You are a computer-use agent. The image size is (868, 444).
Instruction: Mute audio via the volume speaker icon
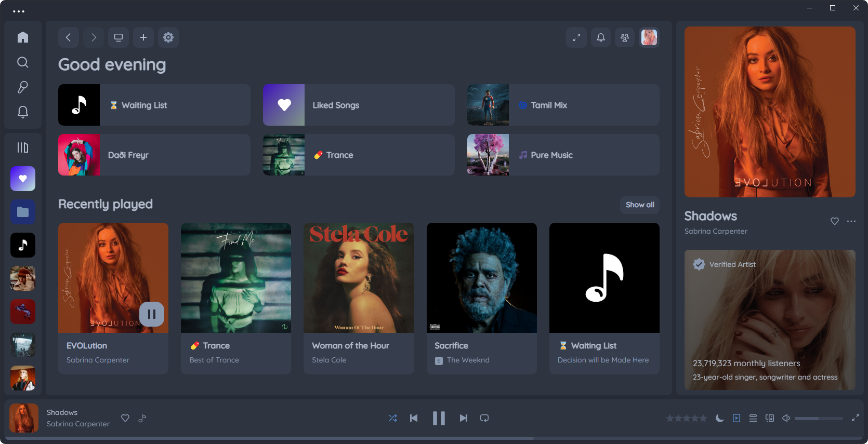point(786,418)
